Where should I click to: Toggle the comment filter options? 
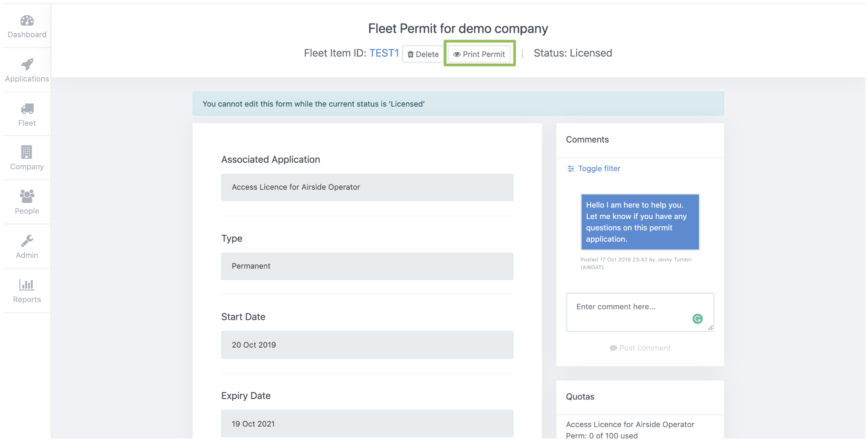click(599, 168)
